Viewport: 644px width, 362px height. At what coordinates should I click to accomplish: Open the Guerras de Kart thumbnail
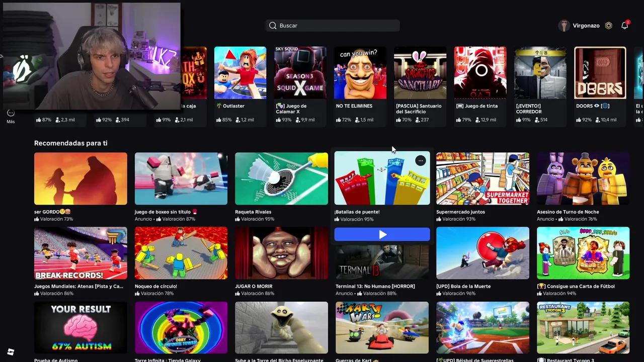(382, 328)
